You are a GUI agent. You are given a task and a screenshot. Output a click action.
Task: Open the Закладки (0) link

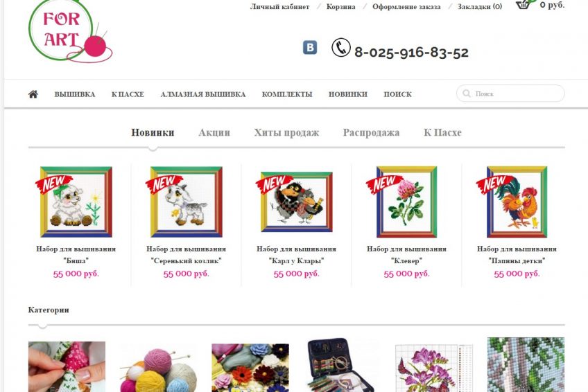coord(480,7)
